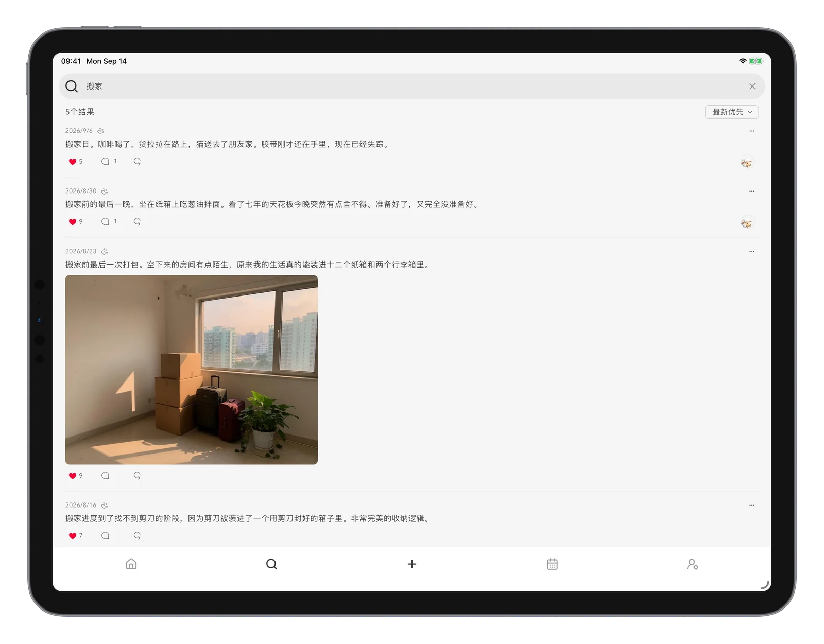Open more options for the 2026/8/30 post
The image size is (824, 644).
click(x=751, y=191)
